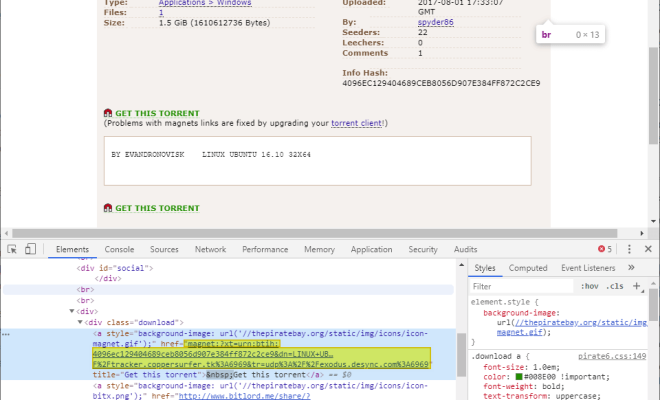Toggle the :hov element state panel

click(590, 286)
